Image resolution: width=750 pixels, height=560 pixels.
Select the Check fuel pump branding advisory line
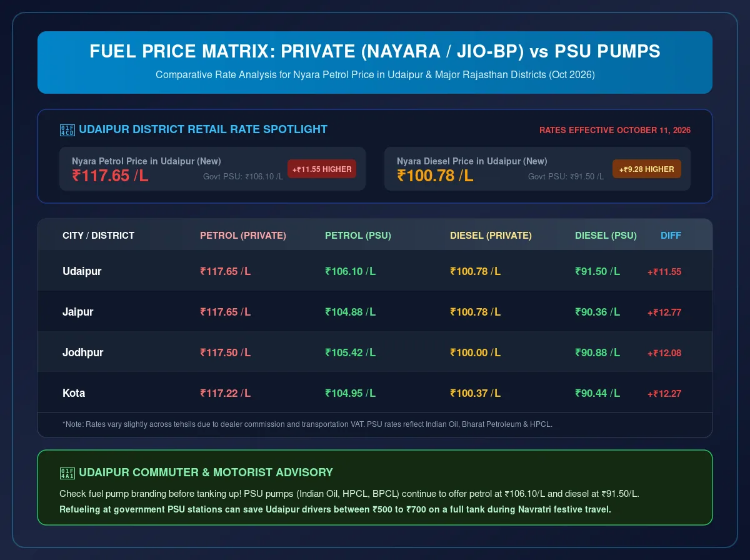point(349,494)
